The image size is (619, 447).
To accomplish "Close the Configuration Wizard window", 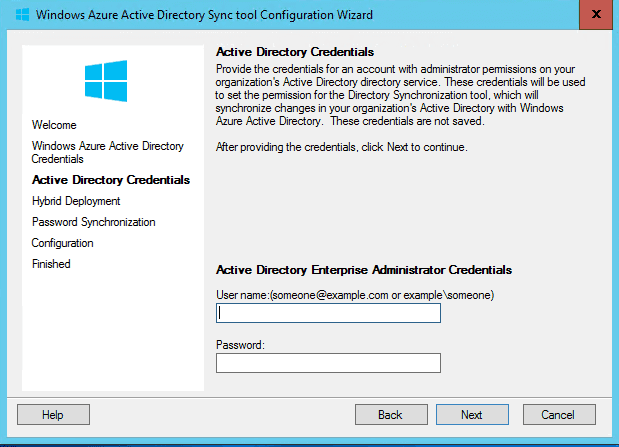I will coord(596,15).
